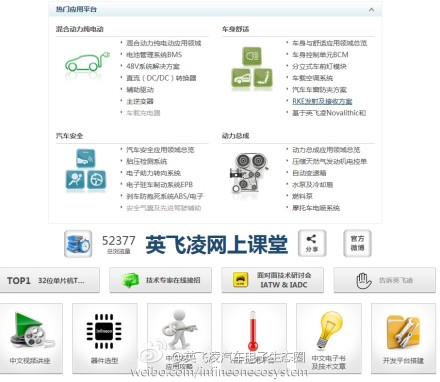Click the engine powertrain image
Viewport: 440px width, 382px height.
point(249,172)
